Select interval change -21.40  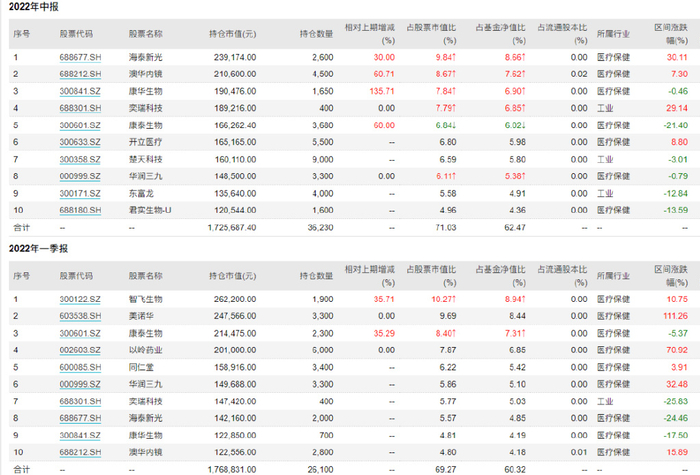coord(675,125)
